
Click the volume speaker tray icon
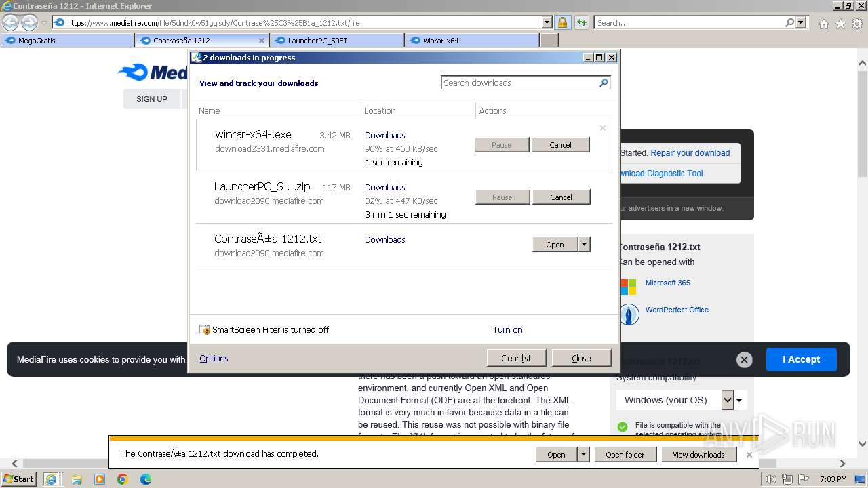[x=771, y=479]
